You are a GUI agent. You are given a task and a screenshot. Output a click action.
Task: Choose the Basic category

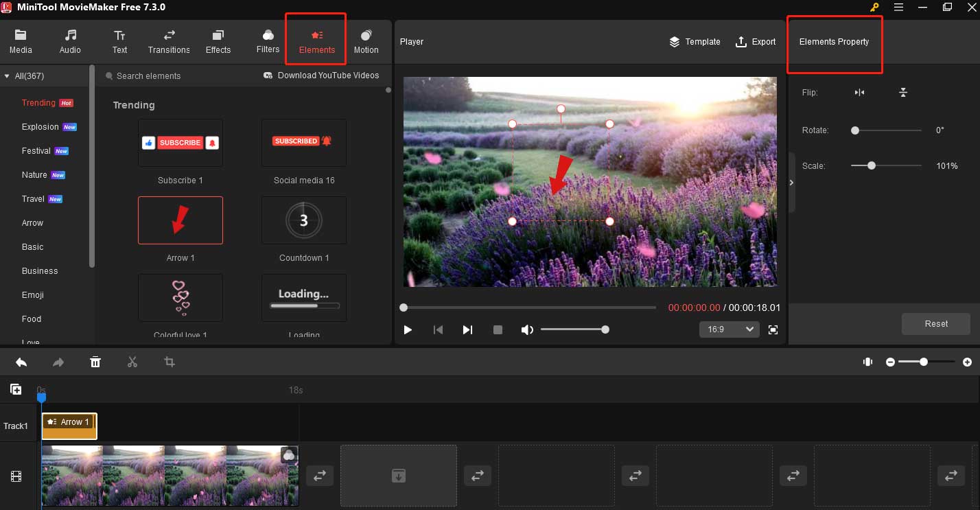(x=32, y=247)
